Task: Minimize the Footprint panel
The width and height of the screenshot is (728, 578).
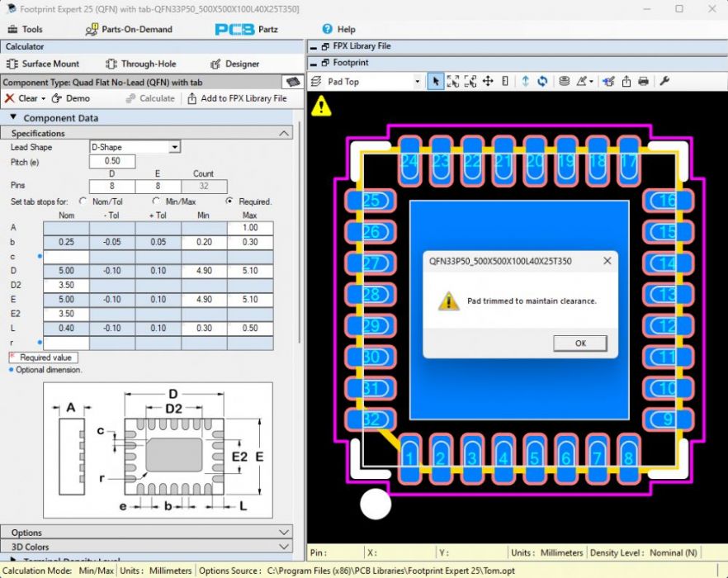Action: (314, 64)
